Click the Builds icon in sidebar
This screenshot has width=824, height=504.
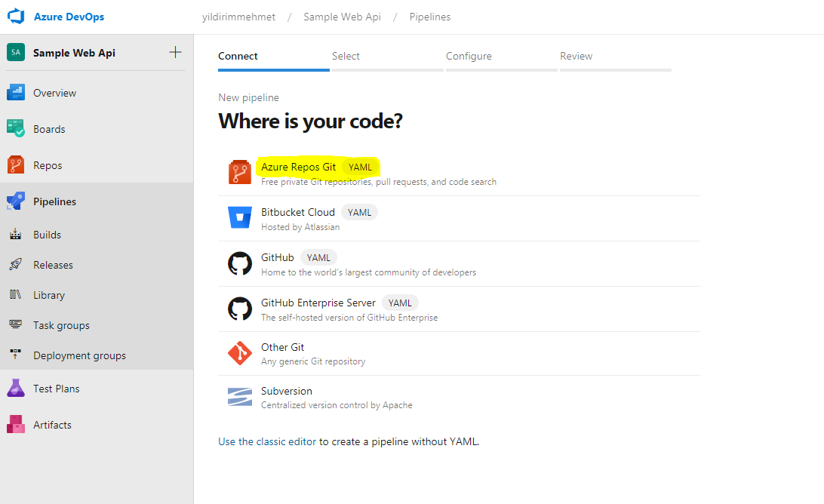coord(16,235)
